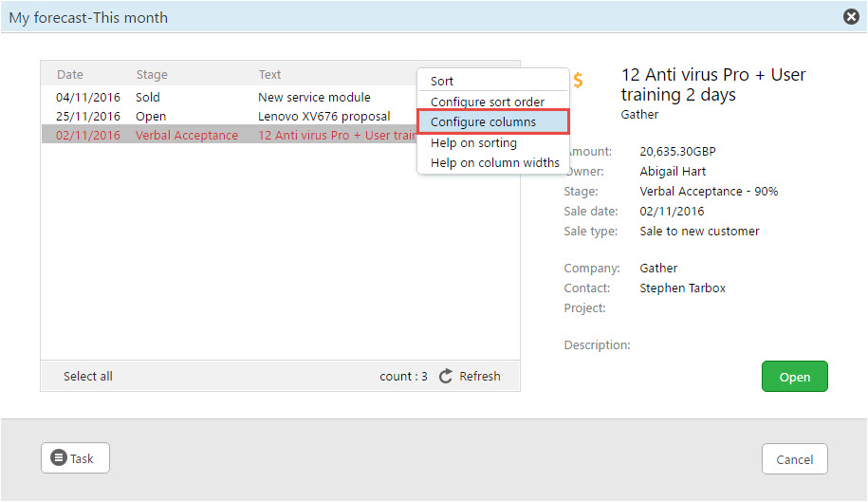Open Help on sorting entry
Viewport: 868px width, 502px height.
474,142
